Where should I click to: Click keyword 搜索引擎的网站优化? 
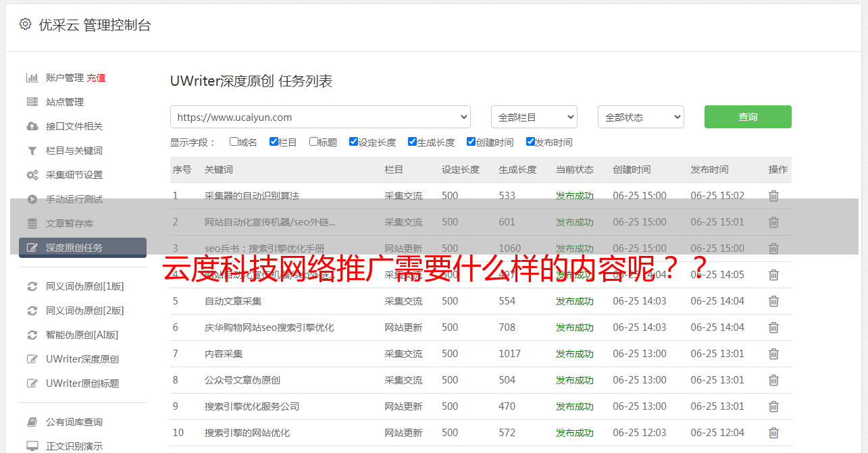(247, 433)
